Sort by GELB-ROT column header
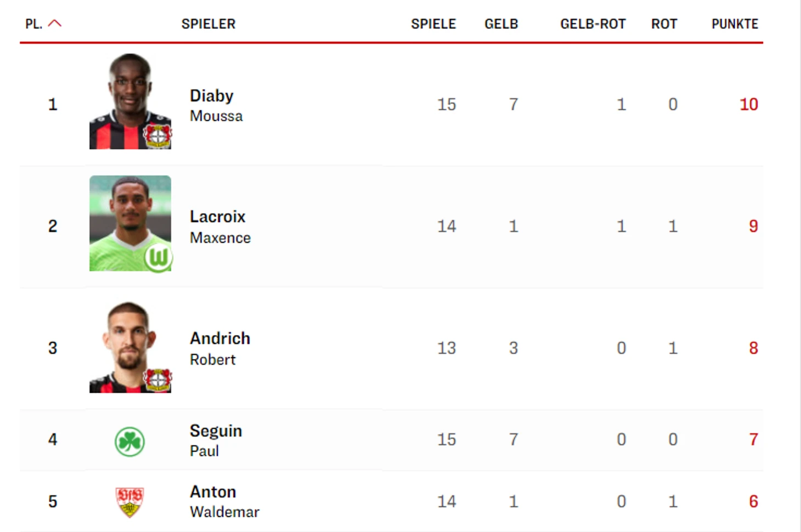 tap(593, 24)
